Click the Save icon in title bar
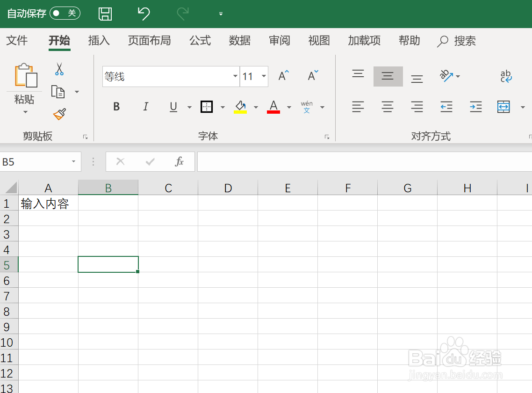Image resolution: width=532 pixels, height=393 pixels. 105,14
